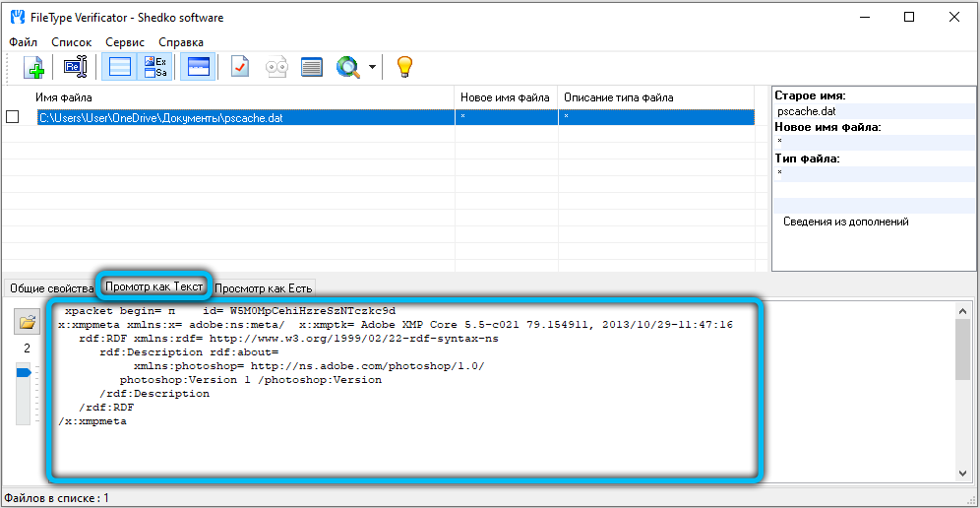Click the open folder icon in preview
The width and height of the screenshot is (980, 508).
pos(27,321)
